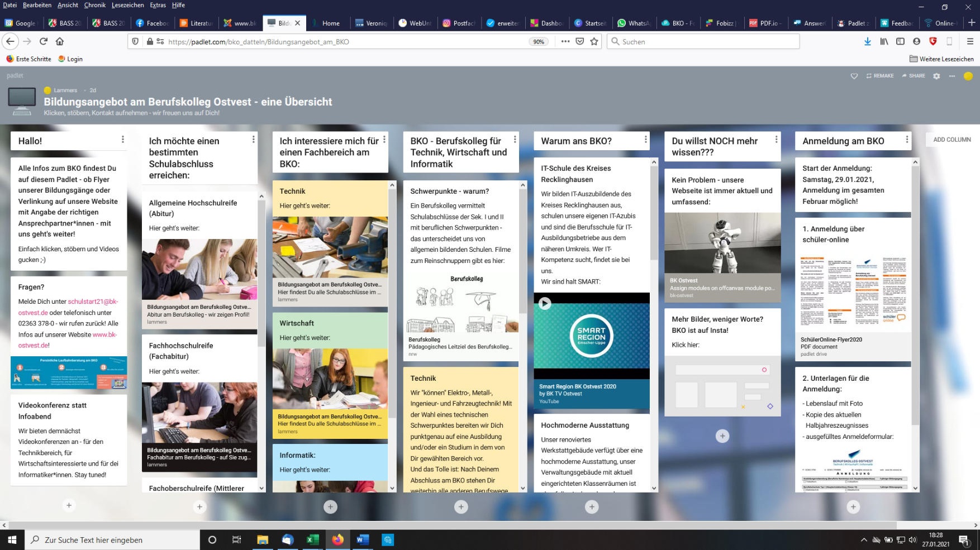The height and width of the screenshot is (550, 980).
Task: Open the Chronik menu
Action: coord(94,5)
